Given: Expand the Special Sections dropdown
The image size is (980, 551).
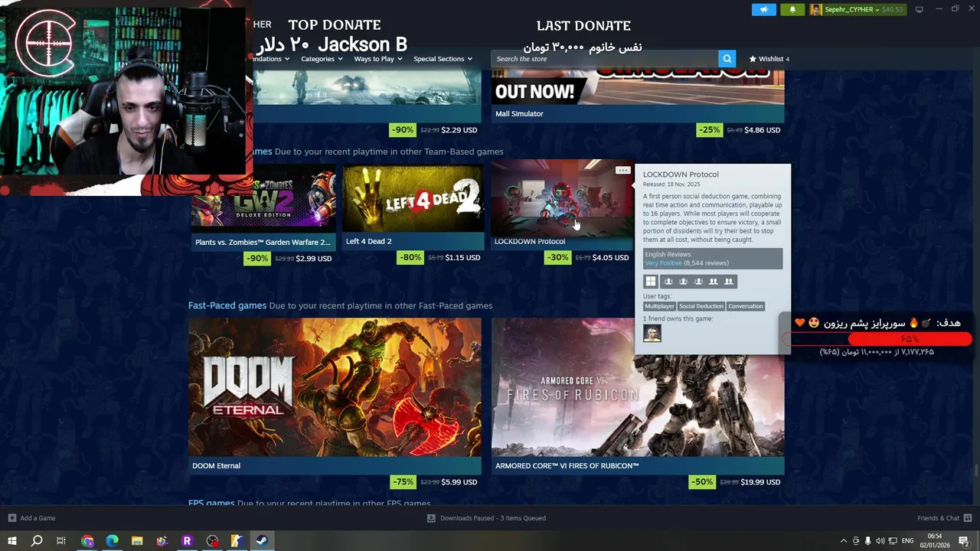Looking at the screenshot, I should pyautogui.click(x=443, y=59).
